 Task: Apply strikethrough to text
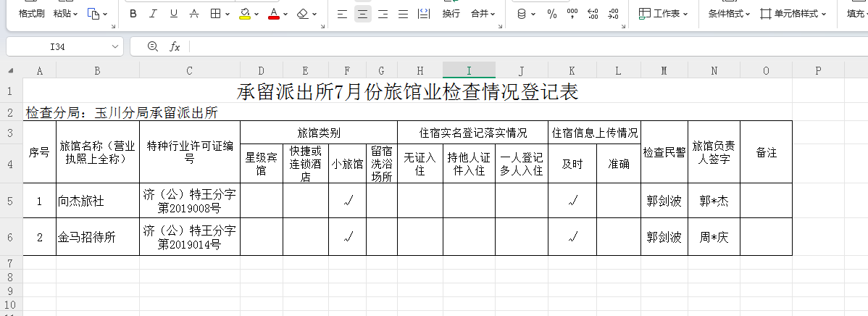pyautogui.click(x=194, y=14)
